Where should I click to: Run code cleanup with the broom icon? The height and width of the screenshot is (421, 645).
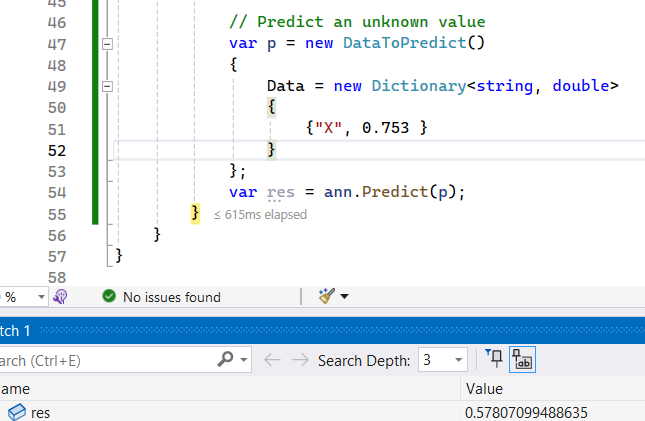(x=327, y=296)
